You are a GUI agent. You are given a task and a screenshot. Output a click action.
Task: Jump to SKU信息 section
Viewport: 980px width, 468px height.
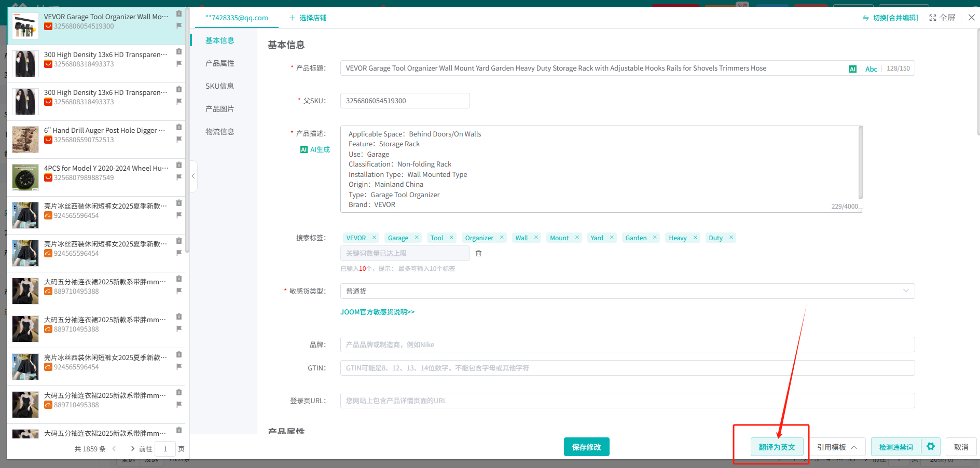pos(220,86)
